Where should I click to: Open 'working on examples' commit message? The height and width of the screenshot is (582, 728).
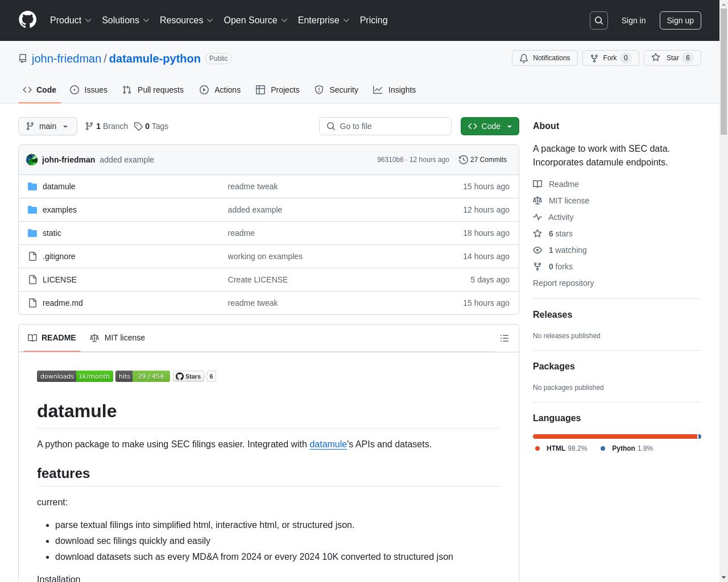(x=265, y=256)
